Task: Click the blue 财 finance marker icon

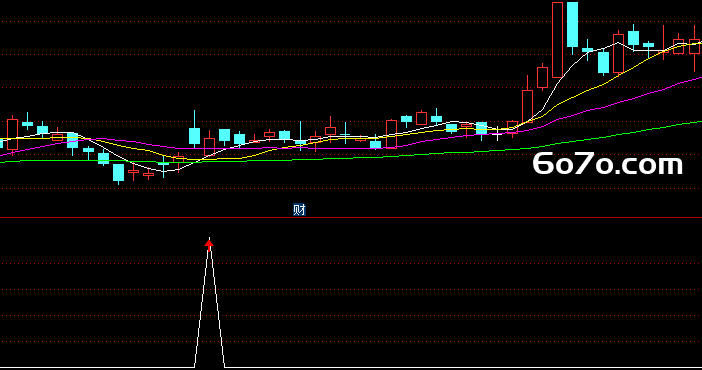Action: [x=300, y=210]
